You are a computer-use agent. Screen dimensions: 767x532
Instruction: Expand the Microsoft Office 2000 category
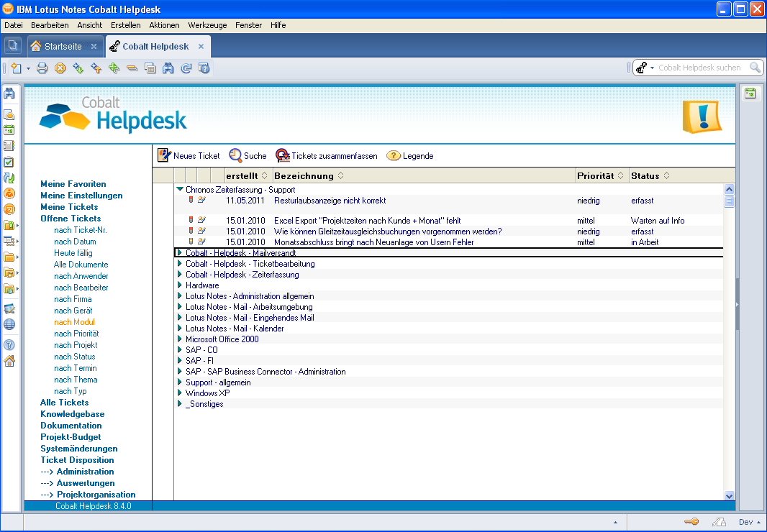(180, 339)
